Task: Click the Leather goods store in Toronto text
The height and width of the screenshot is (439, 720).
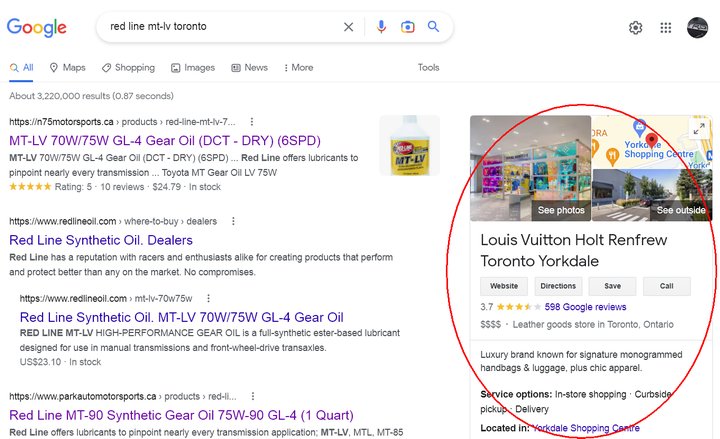Action: (593, 325)
